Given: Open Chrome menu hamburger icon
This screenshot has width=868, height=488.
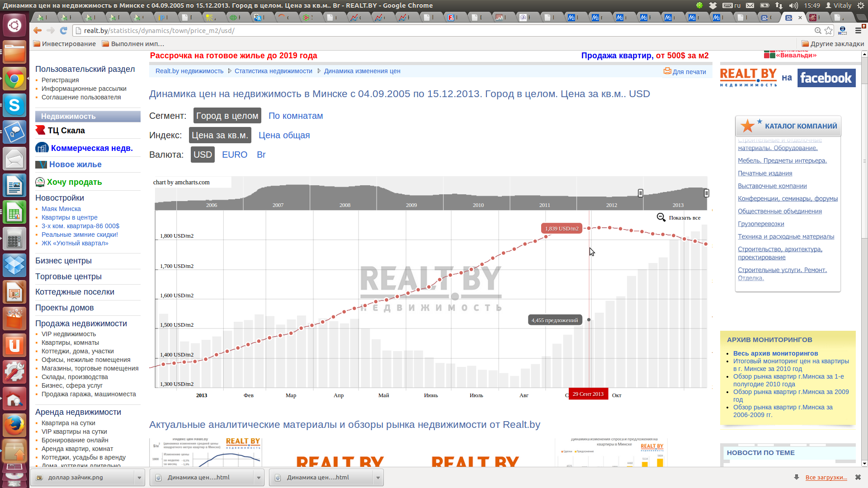Looking at the screenshot, I should [858, 30].
